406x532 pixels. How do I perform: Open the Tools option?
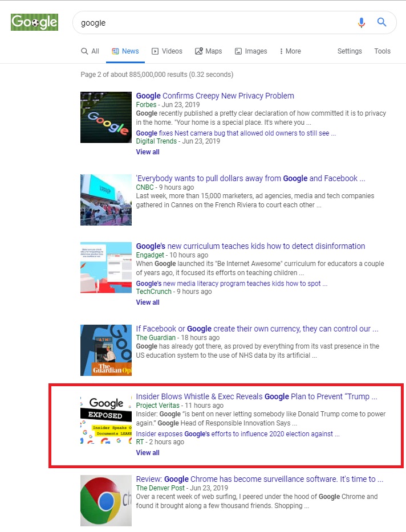click(x=382, y=51)
